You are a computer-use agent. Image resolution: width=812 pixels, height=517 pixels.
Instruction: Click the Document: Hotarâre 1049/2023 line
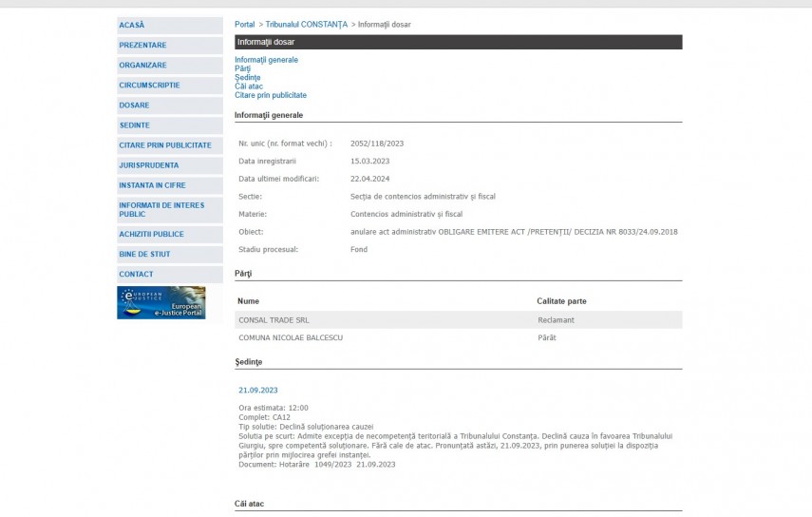coord(317,465)
